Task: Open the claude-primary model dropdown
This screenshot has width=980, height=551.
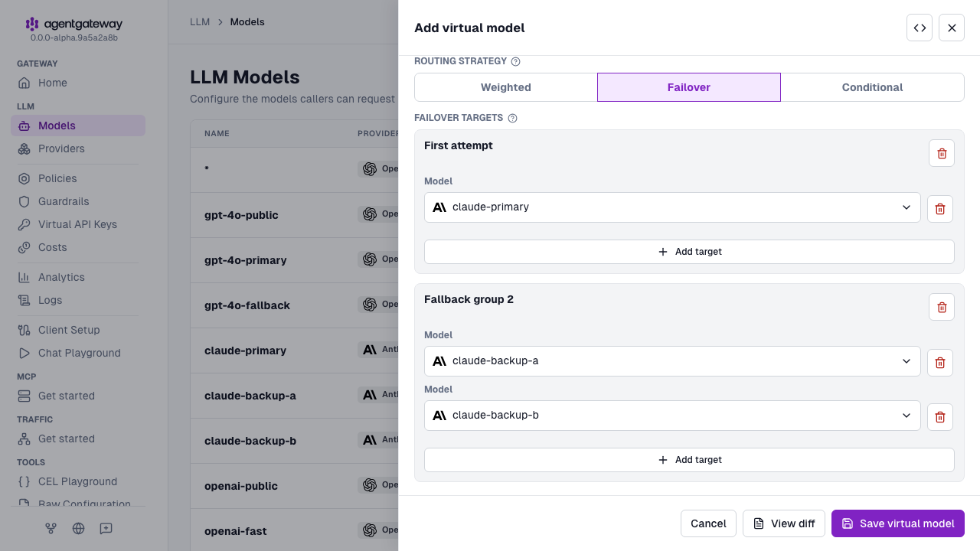Action: click(x=672, y=207)
